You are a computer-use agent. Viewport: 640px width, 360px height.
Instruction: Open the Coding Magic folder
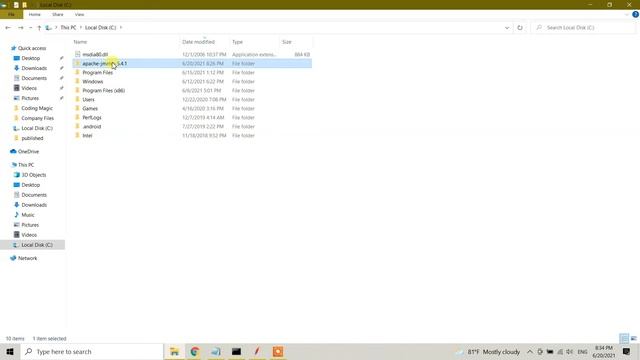pos(37,108)
